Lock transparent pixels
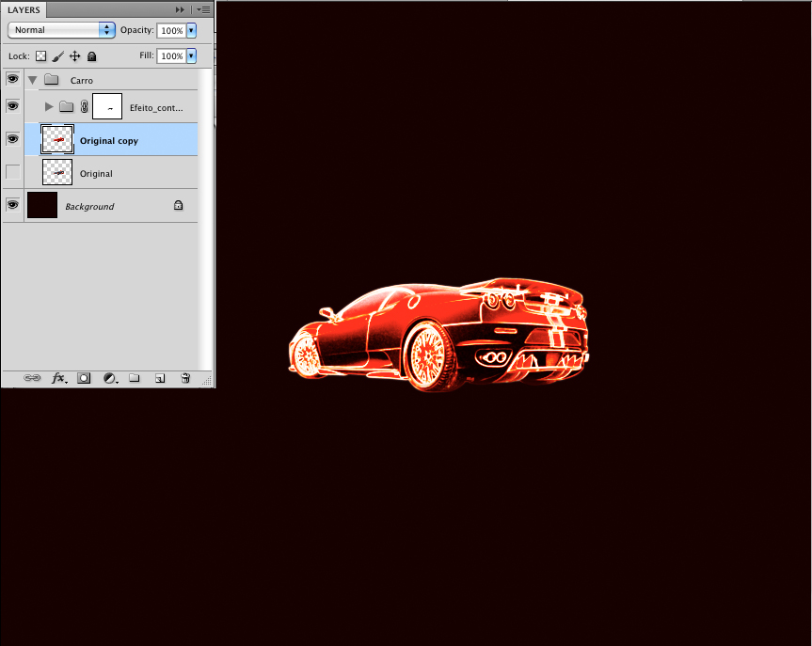Screen dimensions: 812x646 pos(40,55)
